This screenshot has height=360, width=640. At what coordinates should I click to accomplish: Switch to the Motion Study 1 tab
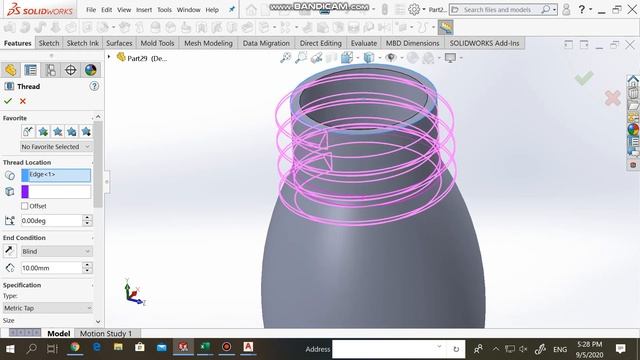[106, 333]
